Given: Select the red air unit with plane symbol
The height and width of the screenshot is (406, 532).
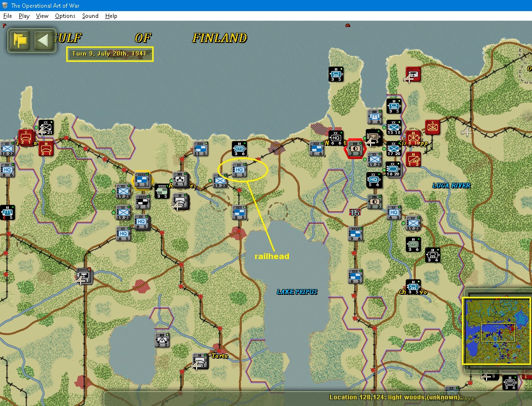Looking at the screenshot, I should coord(413,74).
